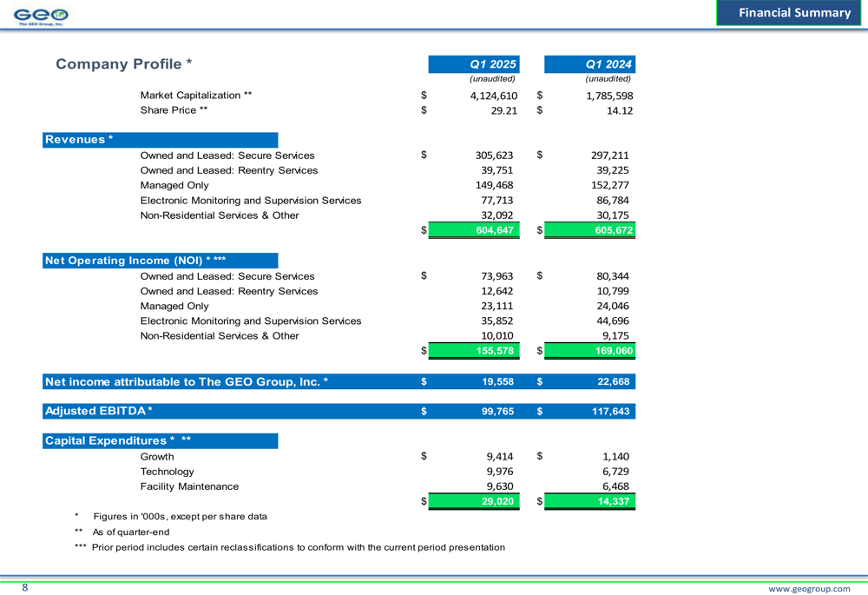
Task: Click the "As of quarter-end" footnote
Action: click(131, 532)
